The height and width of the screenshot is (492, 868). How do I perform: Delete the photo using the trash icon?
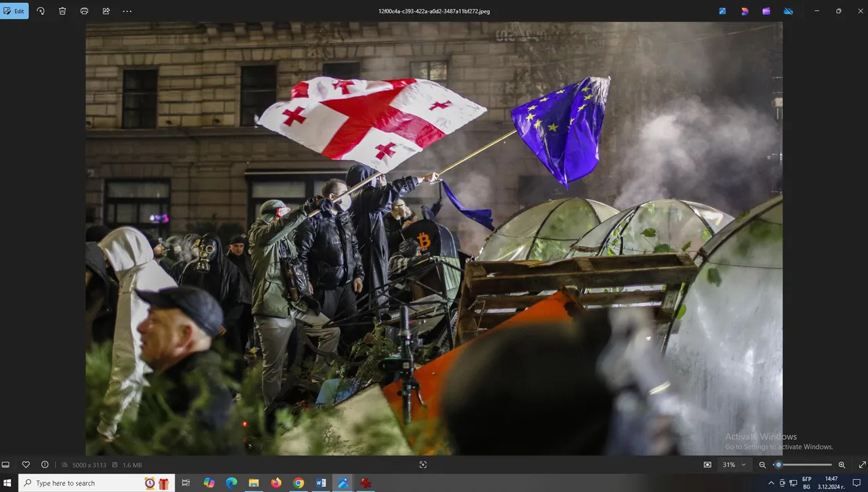pos(62,11)
